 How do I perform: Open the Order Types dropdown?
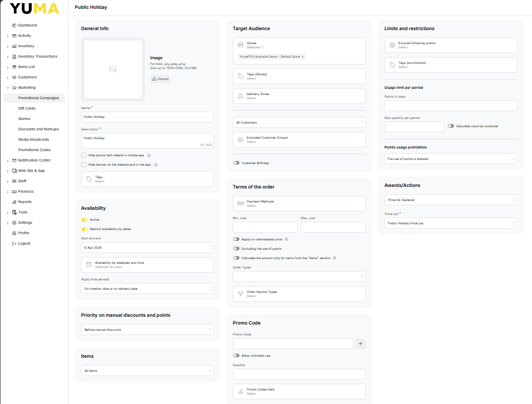click(299, 276)
